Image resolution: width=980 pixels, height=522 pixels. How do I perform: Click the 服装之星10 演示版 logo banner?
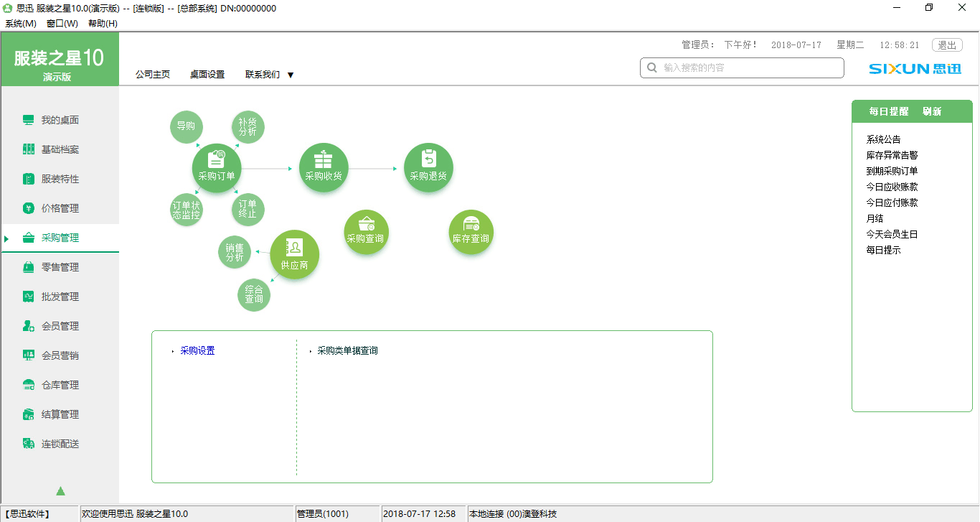point(60,60)
